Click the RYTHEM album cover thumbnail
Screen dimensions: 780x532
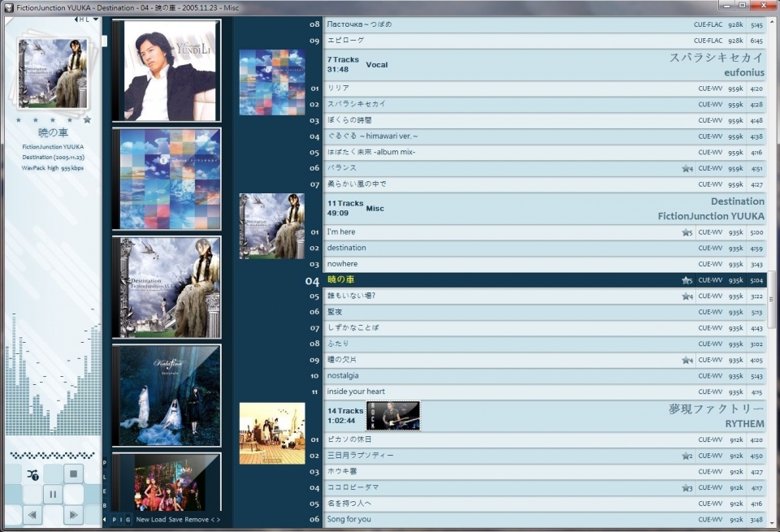point(272,433)
